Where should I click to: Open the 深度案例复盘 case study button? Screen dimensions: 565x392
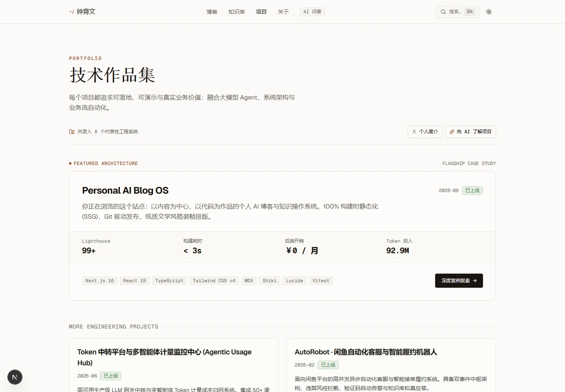pos(459,281)
